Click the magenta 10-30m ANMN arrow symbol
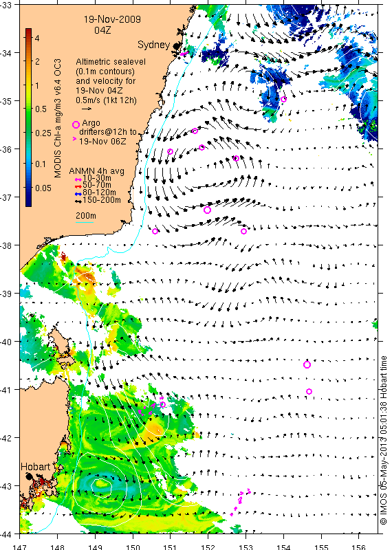 [78, 179]
